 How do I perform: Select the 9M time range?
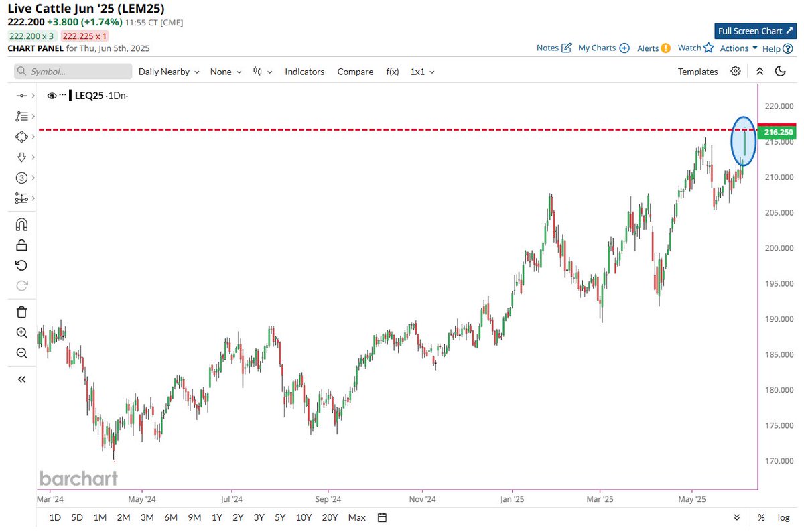pos(194,517)
